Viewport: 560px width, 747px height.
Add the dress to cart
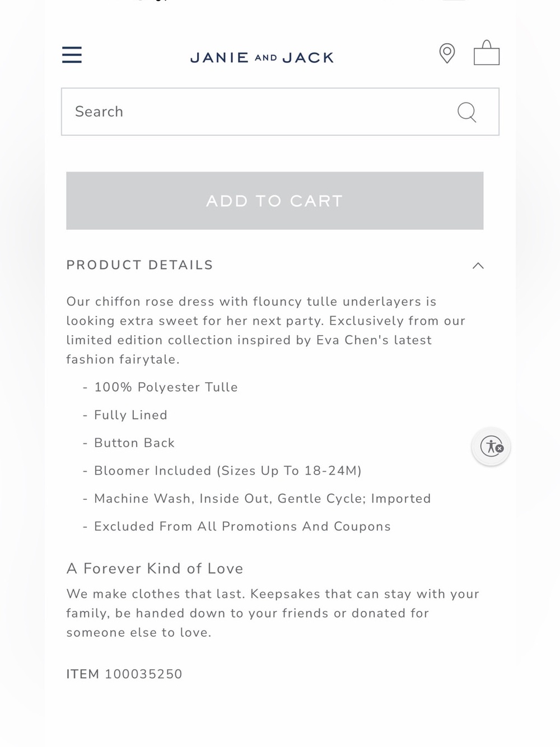click(274, 201)
